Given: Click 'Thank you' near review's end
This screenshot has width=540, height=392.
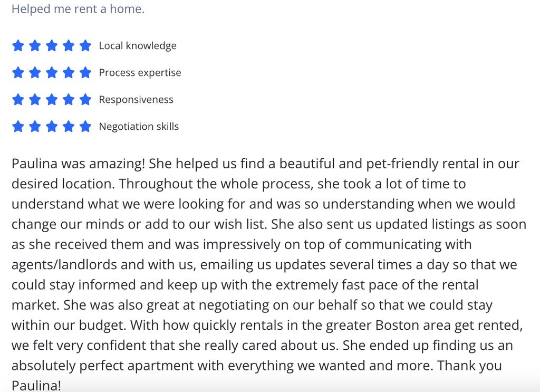Looking at the screenshot, I should coord(469,366).
